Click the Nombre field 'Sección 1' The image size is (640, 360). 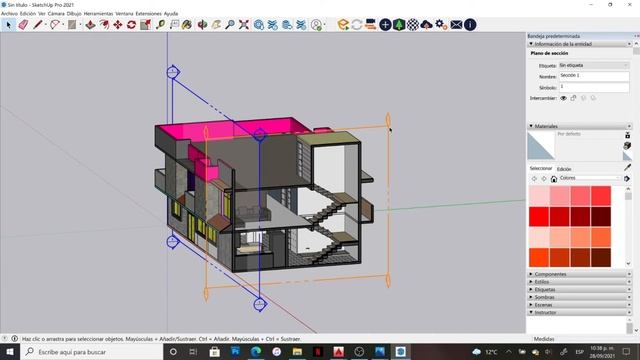[593, 76]
